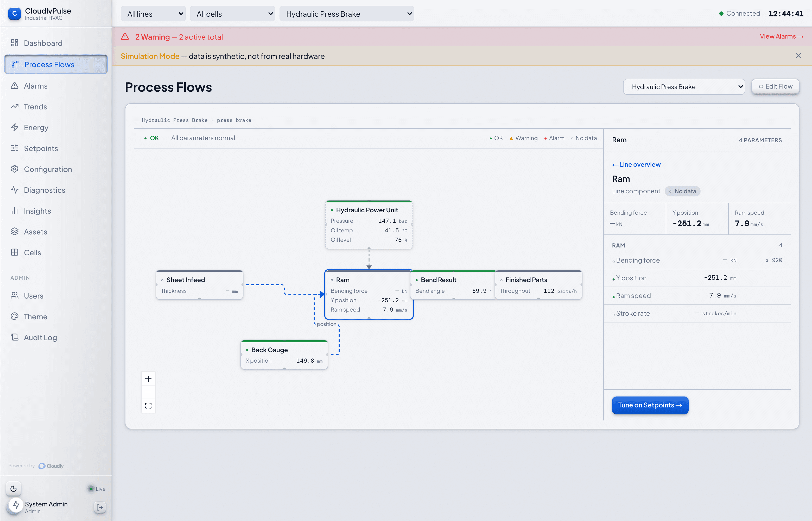Viewport: 812px width, 521px height.
Task: Select the Bend Result node
Action: point(453,285)
